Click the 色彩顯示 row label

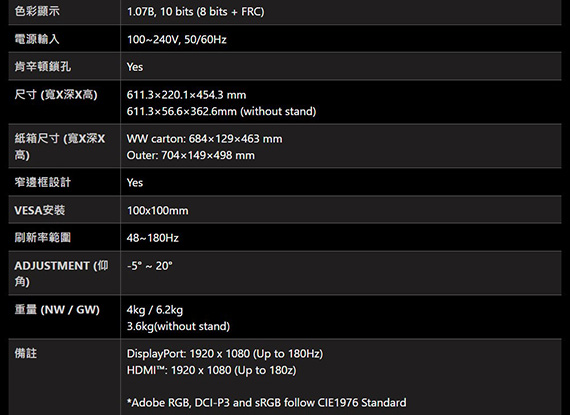[x=37, y=11]
